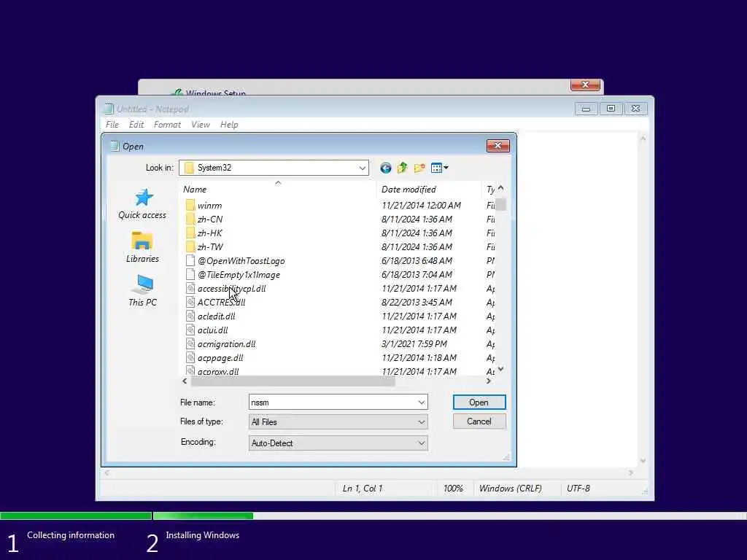Open the View Menu icon dropdown

(439, 168)
